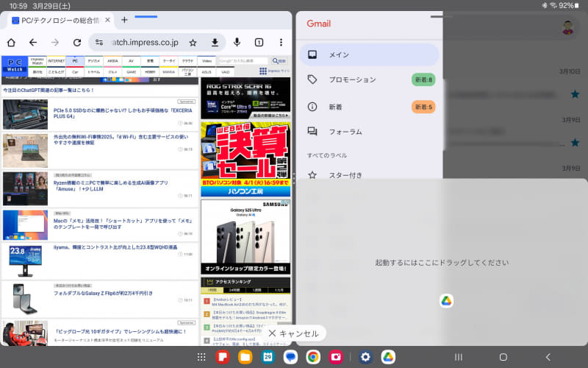
Task: Open the Car category tab
Action: point(75,71)
